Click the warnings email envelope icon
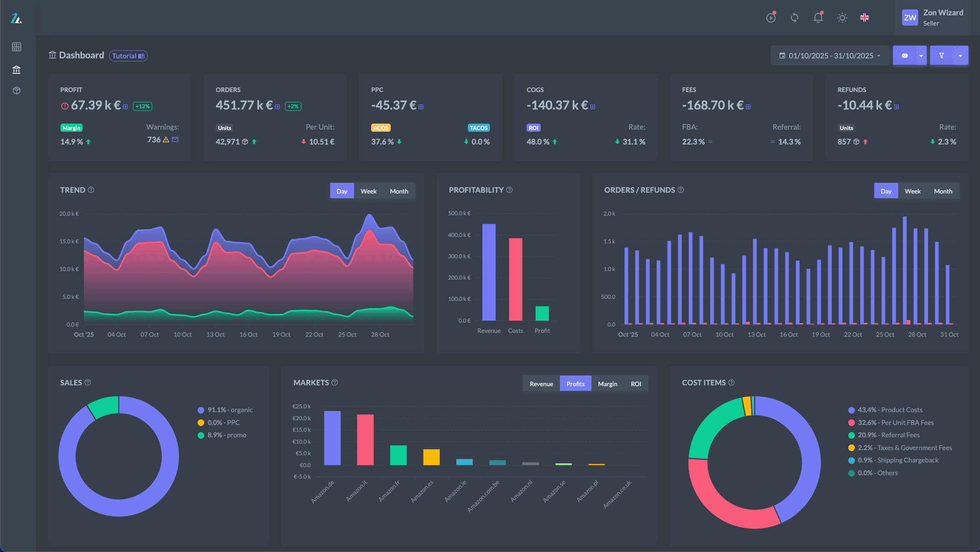Image resolution: width=980 pixels, height=552 pixels. pyautogui.click(x=175, y=139)
